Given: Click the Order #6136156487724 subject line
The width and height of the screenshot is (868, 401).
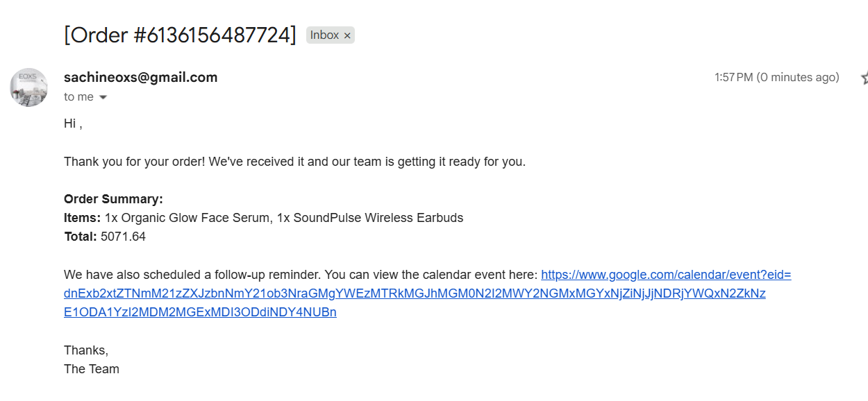Looking at the screenshot, I should (180, 35).
